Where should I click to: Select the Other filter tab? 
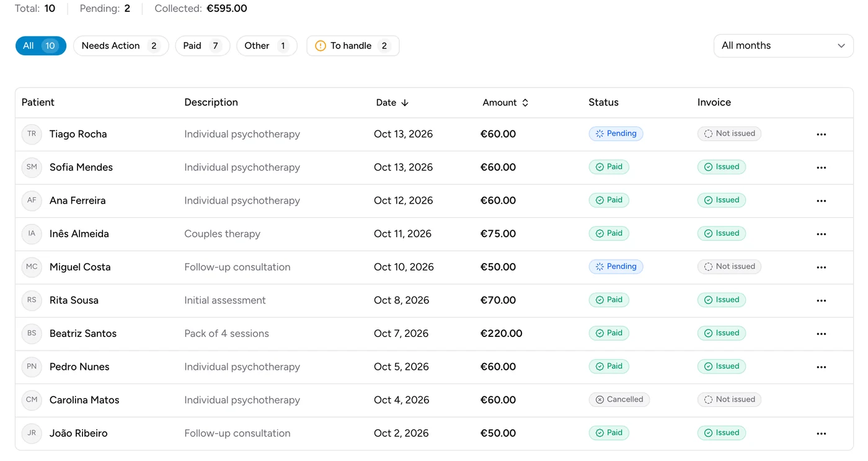click(x=267, y=45)
